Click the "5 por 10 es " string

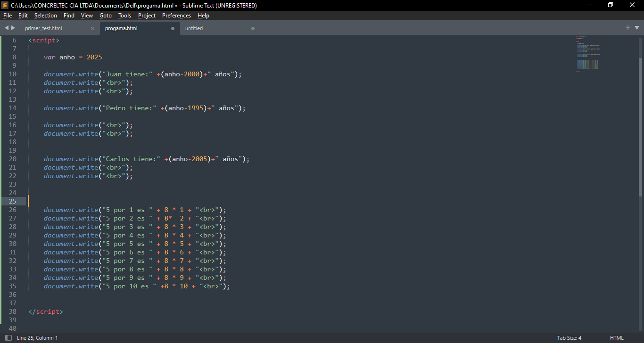(x=129, y=286)
